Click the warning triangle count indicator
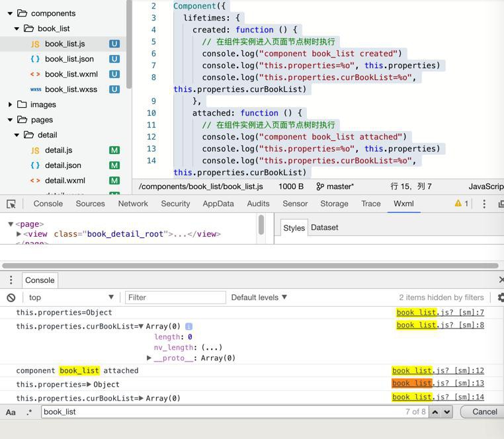 (461, 204)
